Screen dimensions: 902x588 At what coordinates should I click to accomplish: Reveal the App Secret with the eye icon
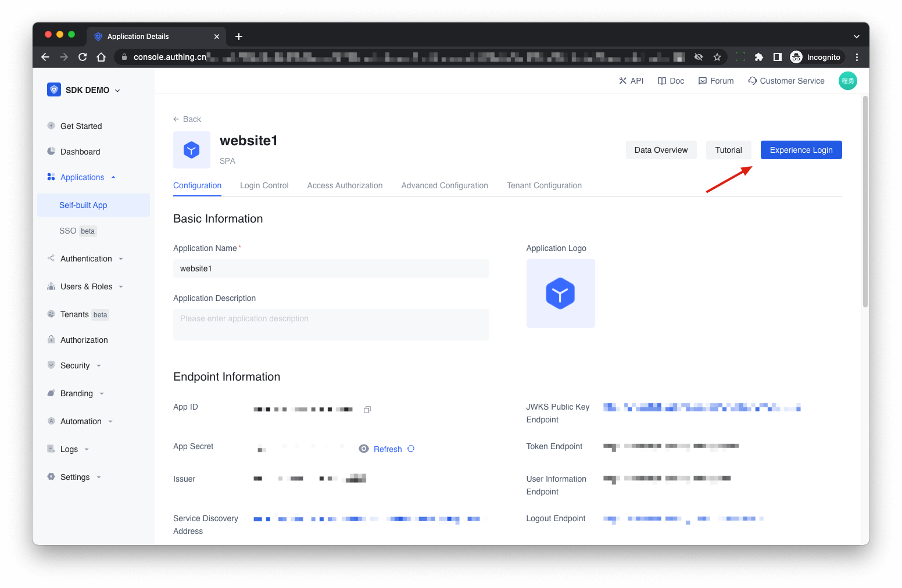pos(364,449)
